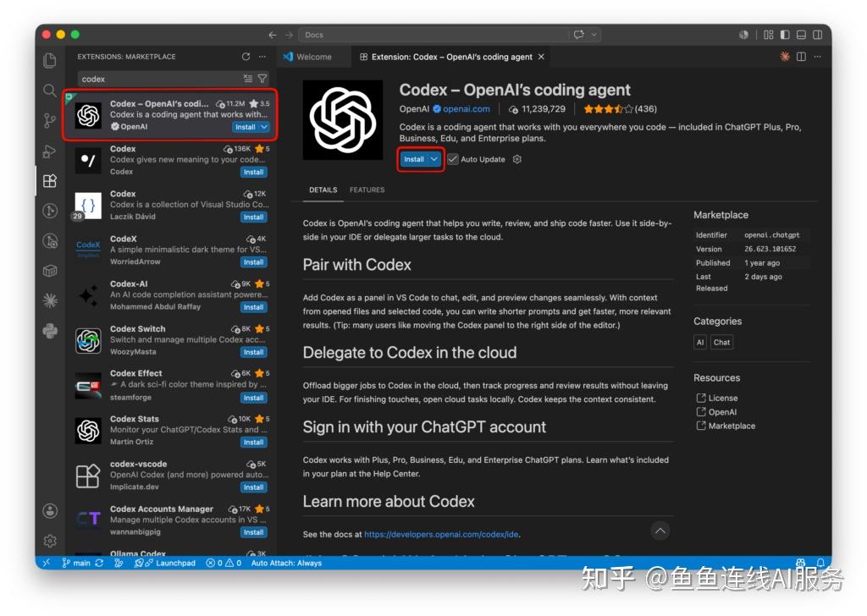Select the Chat category tag

tap(721, 342)
